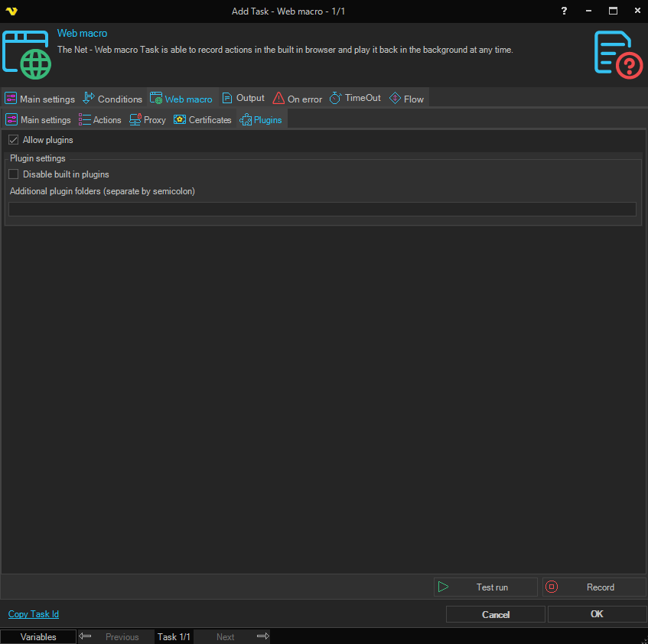Click the Additional plugin folders text field

(x=322, y=209)
